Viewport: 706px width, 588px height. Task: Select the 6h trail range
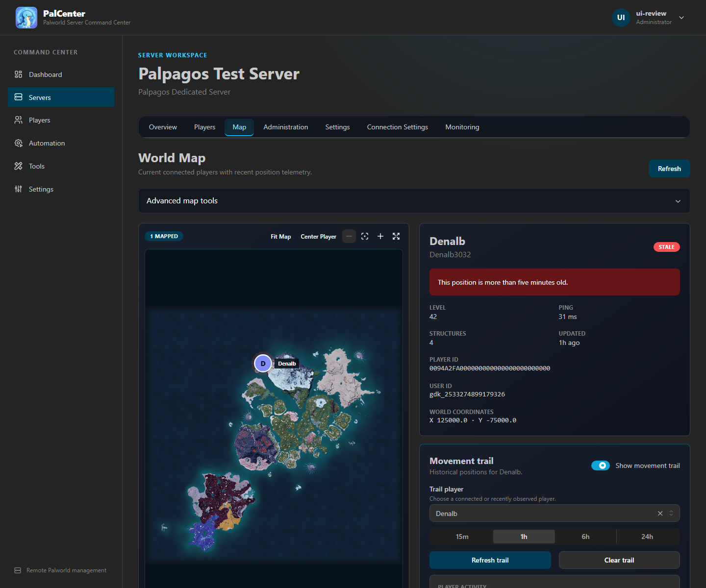click(x=585, y=537)
